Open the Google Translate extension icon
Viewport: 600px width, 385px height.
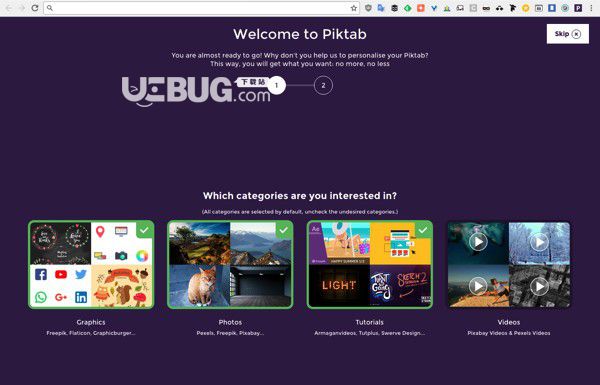(381, 8)
